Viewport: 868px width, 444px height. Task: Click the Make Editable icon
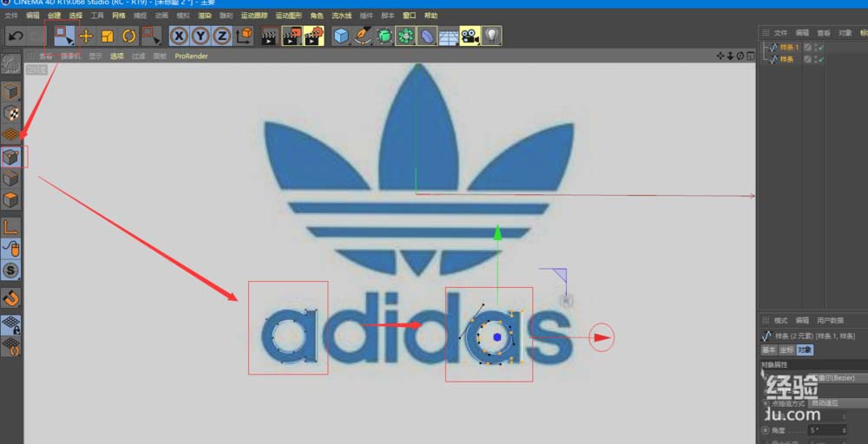click(11, 64)
